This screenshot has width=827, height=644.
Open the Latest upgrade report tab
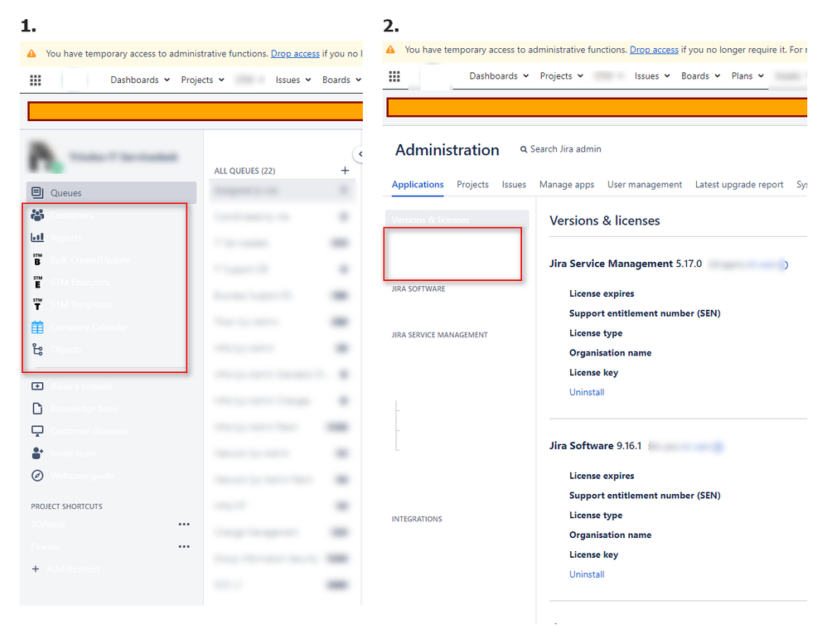739,185
